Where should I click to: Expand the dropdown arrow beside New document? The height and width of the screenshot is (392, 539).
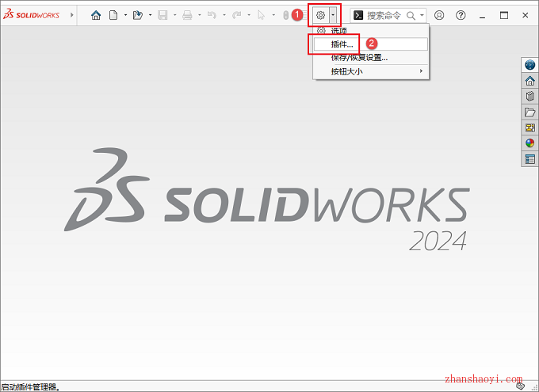[x=125, y=15]
